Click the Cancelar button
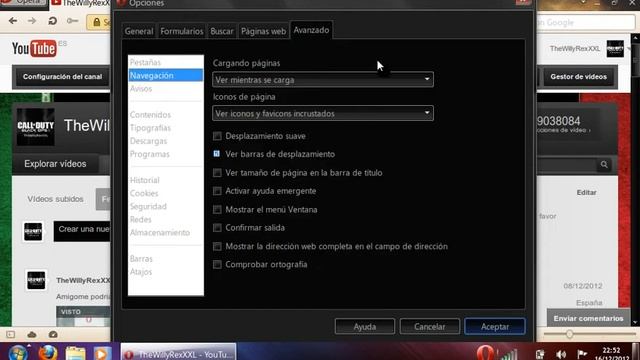The height and width of the screenshot is (360, 640). tap(429, 327)
